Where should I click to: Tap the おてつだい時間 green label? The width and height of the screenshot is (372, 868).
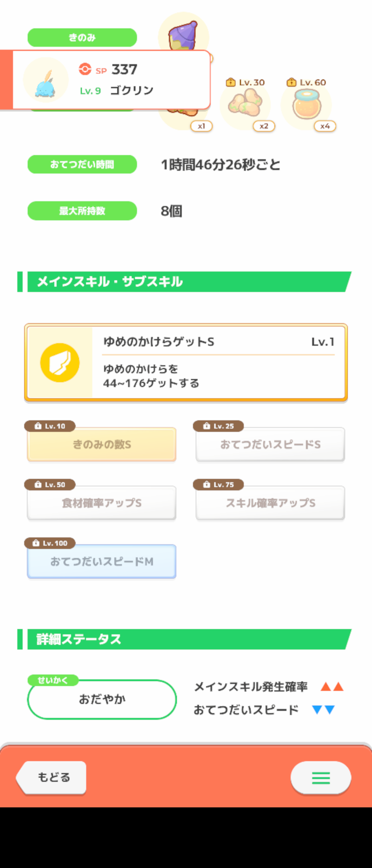(82, 164)
